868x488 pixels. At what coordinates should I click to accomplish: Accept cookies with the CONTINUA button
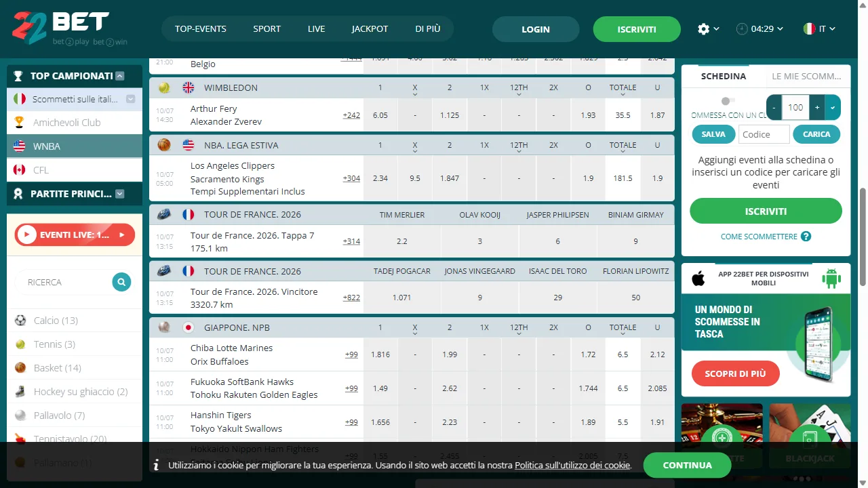[687, 465]
